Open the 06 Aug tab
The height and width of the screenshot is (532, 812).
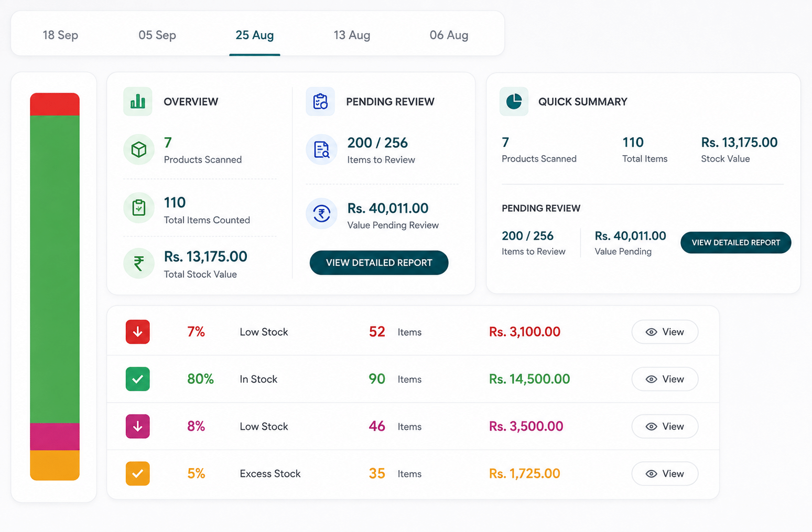(x=449, y=35)
